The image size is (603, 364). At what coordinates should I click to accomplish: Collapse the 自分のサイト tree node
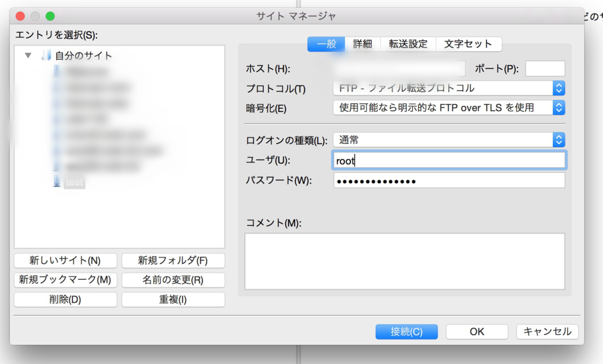click(28, 55)
